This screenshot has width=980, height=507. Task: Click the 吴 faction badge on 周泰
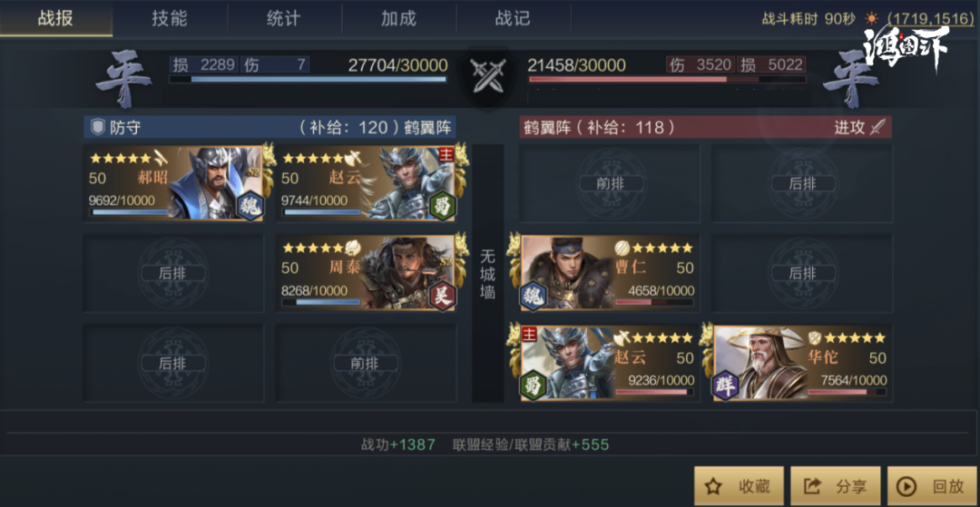pyautogui.click(x=442, y=296)
